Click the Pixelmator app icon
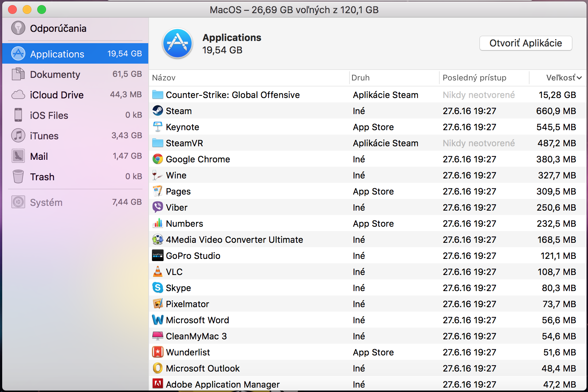Viewport: 588px width, 392px height. (x=157, y=304)
